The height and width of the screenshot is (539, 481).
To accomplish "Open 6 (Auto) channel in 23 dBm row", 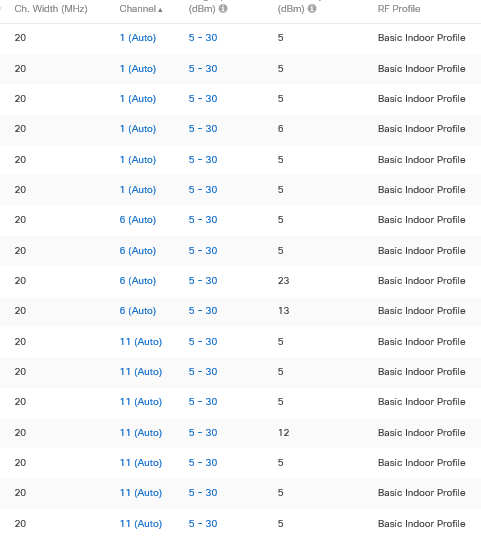I will 138,280.
